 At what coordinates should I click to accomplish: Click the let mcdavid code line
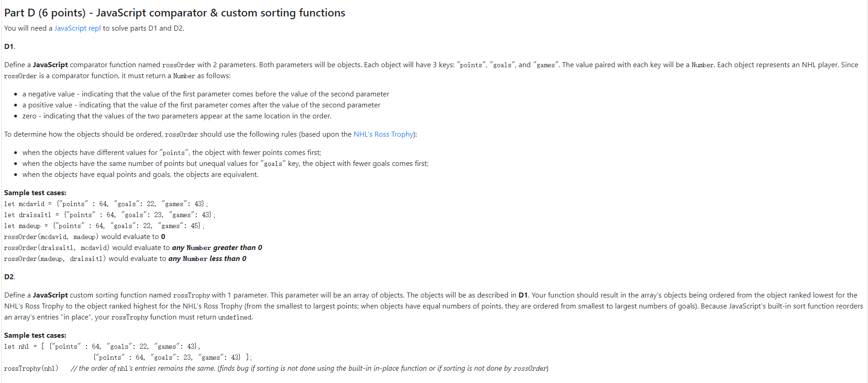point(106,204)
